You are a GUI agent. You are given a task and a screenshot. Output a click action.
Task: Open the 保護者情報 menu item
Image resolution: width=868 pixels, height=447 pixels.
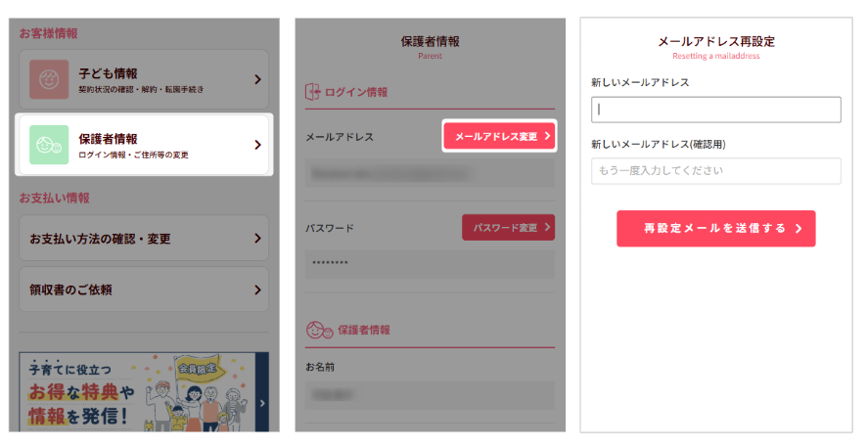pos(143,145)
